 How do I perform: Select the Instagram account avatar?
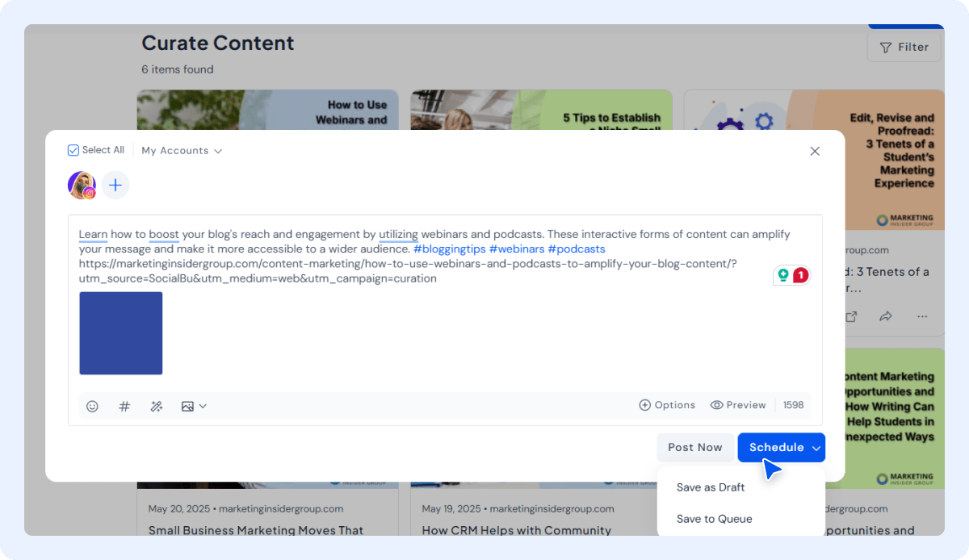(x=82, y=186)
